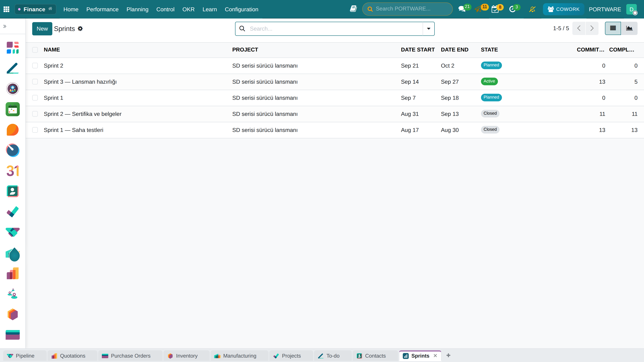Image resolution: width=644 pixels, height=362 pixels.
Task: Expand the left sidebar with double chevron
Action: point(5,26)
